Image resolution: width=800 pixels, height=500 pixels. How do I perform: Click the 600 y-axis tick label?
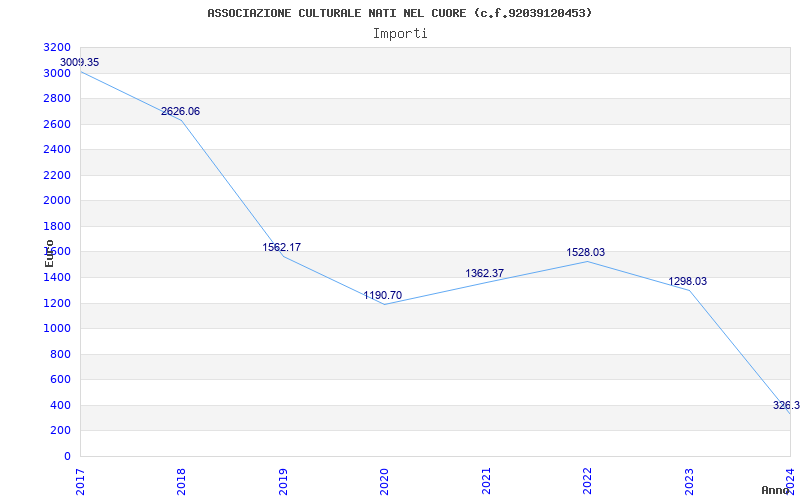pyautogui.click(x=60, y=380)
